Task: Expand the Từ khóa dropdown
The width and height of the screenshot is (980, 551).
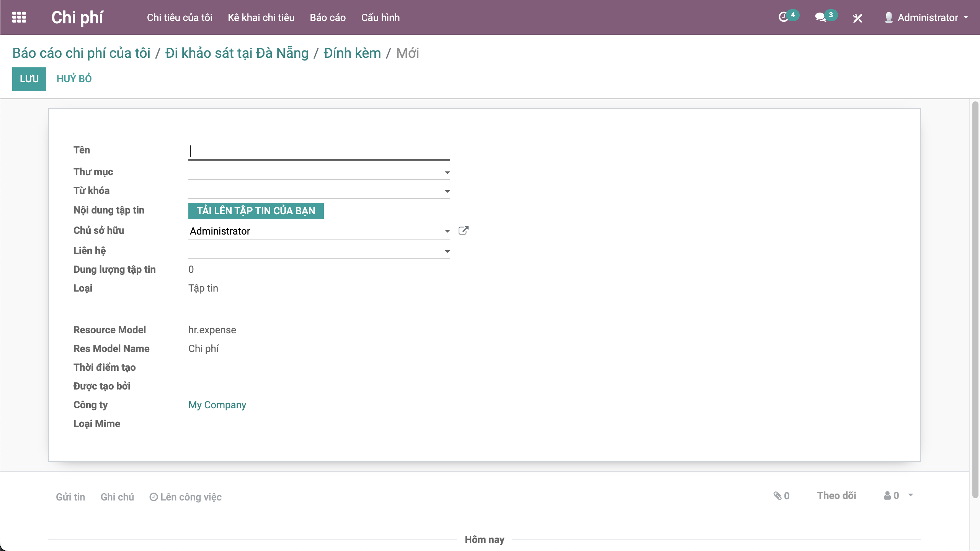Action: pyautogui.click(x=447, y=191)
